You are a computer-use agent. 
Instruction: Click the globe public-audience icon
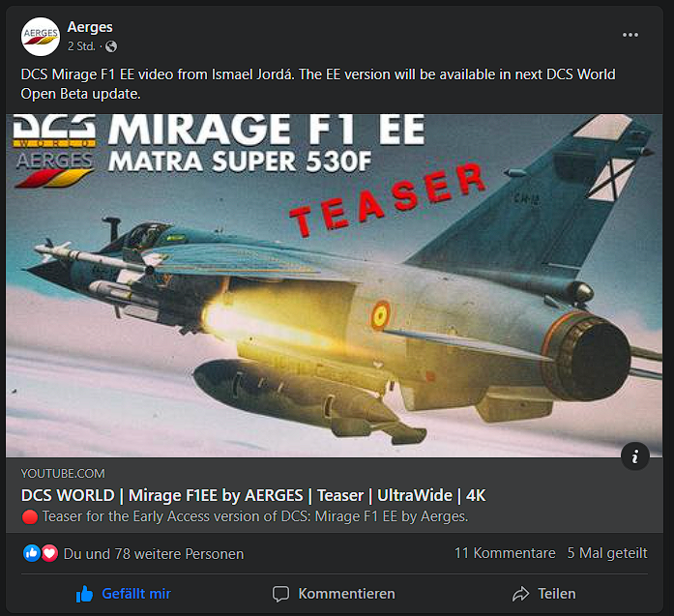point(111,46)
